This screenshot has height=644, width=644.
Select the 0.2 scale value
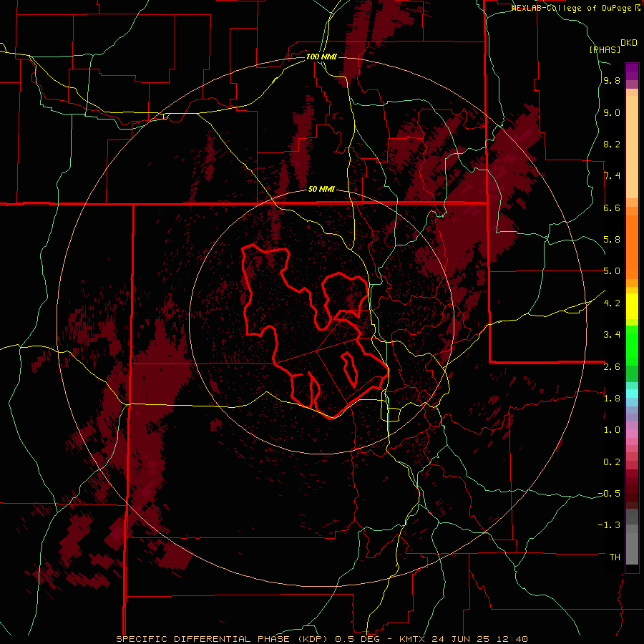pos(612,462)
